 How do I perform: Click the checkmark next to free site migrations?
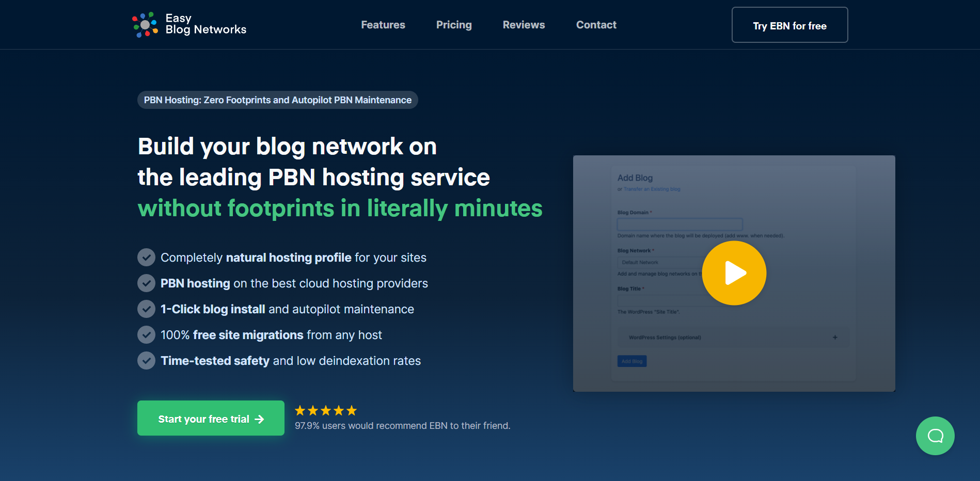[x=147, y=335]
